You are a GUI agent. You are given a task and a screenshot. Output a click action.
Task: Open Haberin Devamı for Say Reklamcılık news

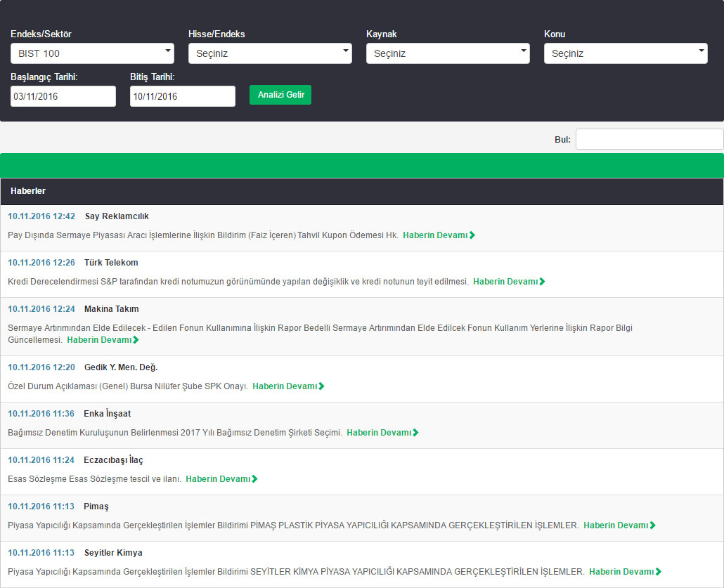click(x=439, y=235)
